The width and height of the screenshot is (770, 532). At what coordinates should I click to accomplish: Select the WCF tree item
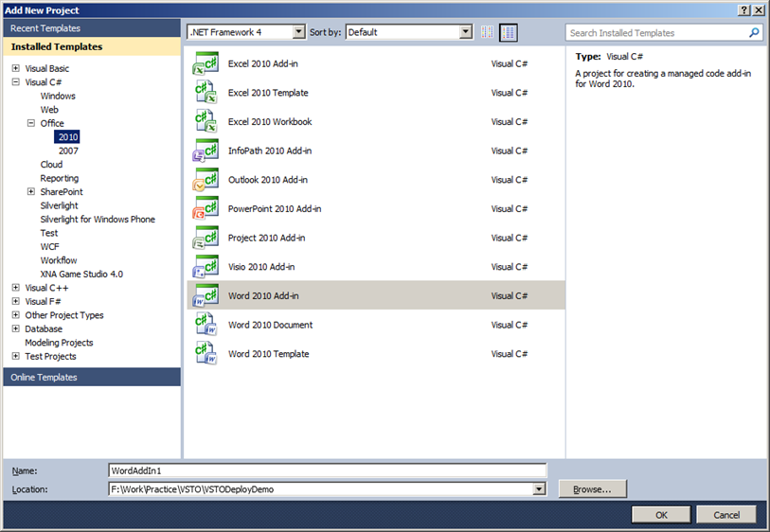coord(49,247)
